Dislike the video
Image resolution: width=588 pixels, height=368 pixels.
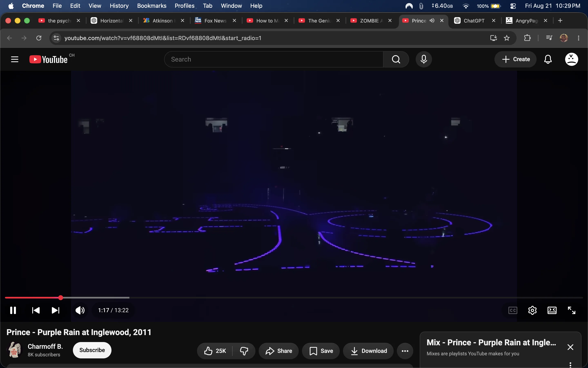244,351
